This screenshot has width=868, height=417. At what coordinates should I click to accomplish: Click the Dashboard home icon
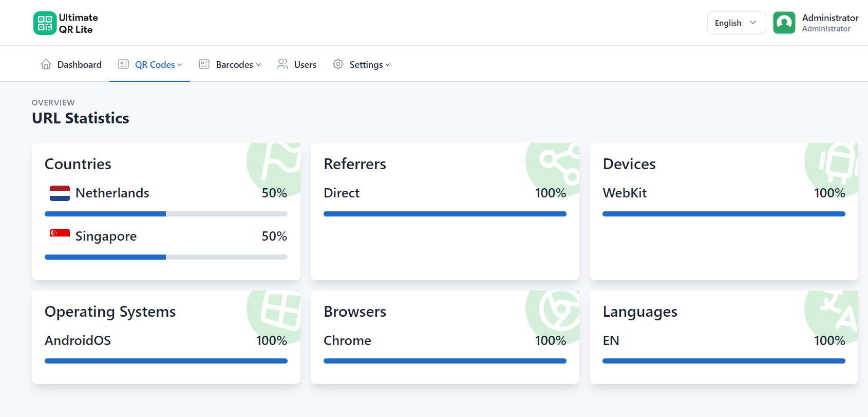46,64
